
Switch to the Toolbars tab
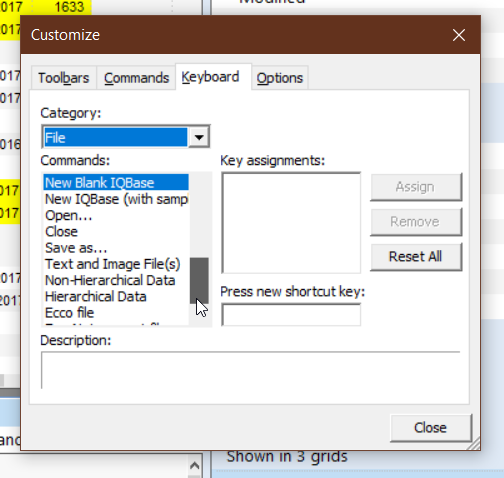coord(64,78)
